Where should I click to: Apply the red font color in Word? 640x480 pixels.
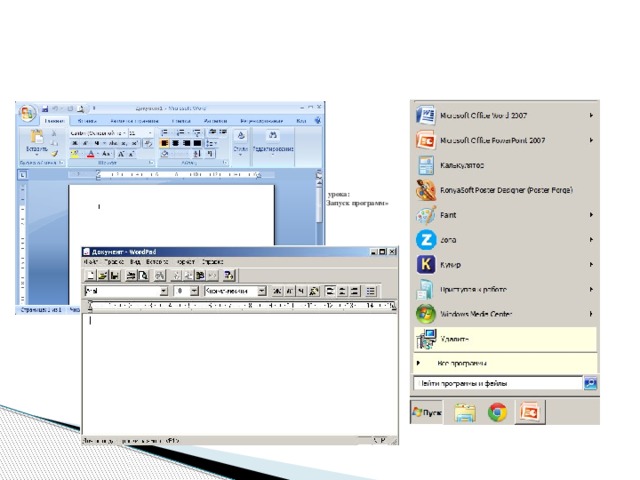click(91, 154)
